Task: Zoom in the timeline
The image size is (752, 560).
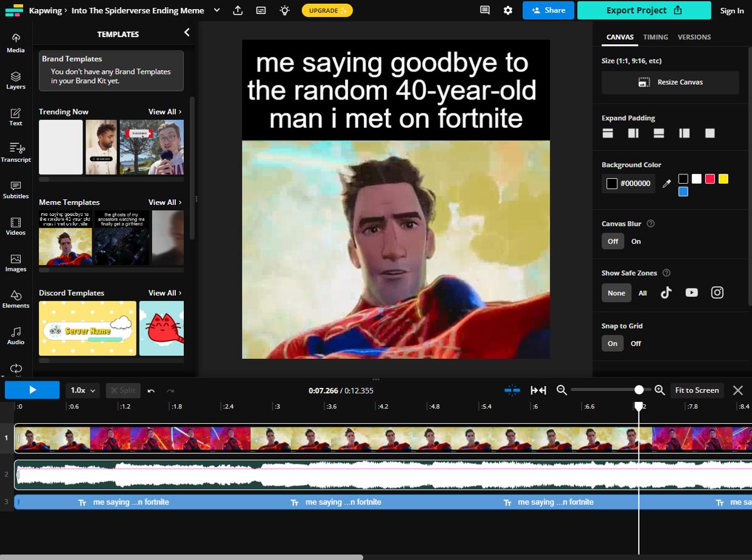Action: (x=660, y=390)
